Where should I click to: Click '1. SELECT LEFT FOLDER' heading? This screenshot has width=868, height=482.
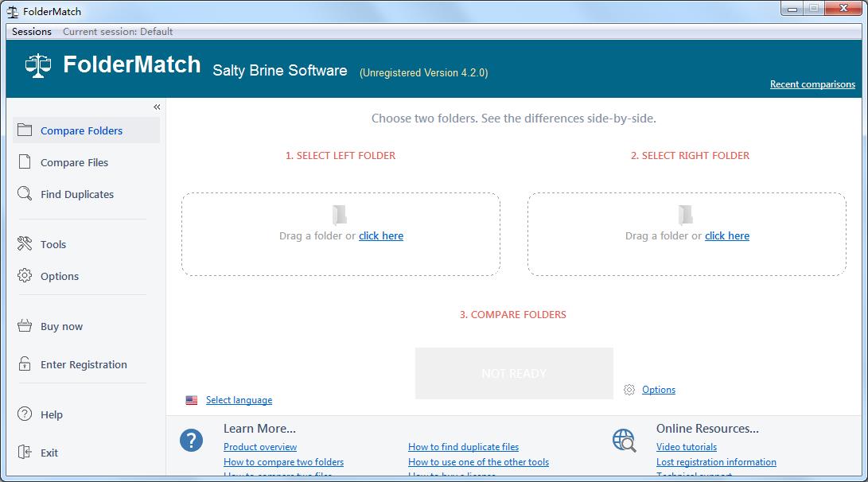pyautogui.click(x=341, y=156)
